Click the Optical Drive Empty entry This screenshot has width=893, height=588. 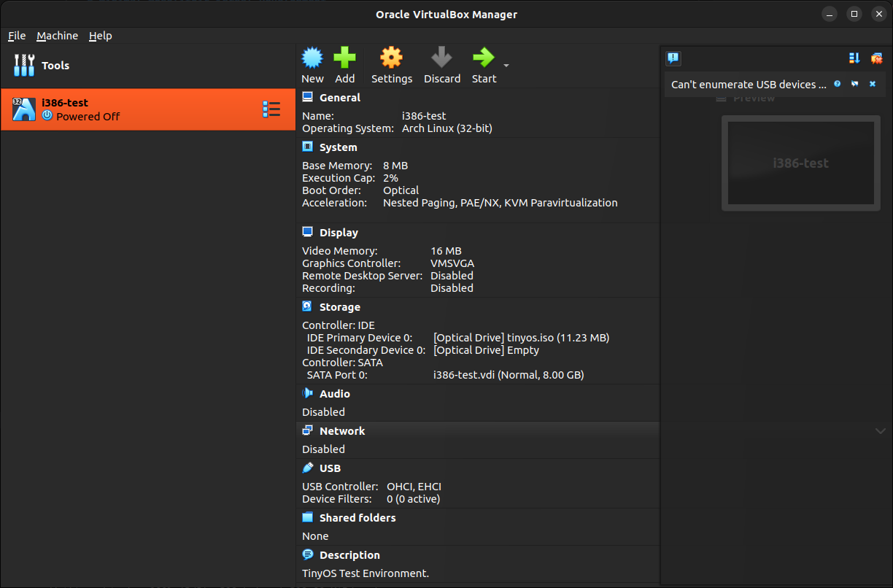click(x=486, y=350)
